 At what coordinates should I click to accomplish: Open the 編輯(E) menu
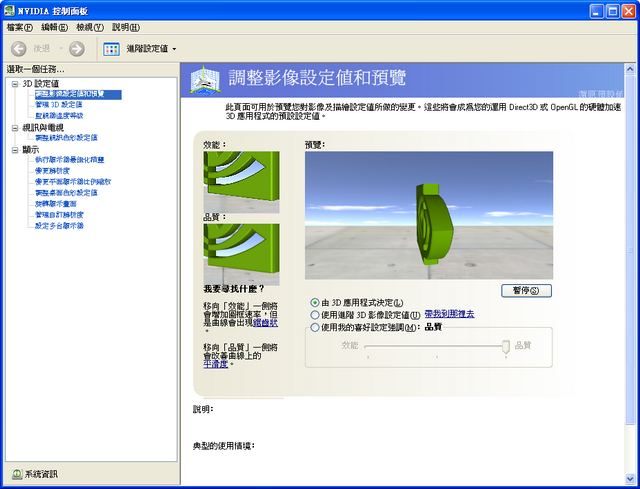click(x=55, y=27)
